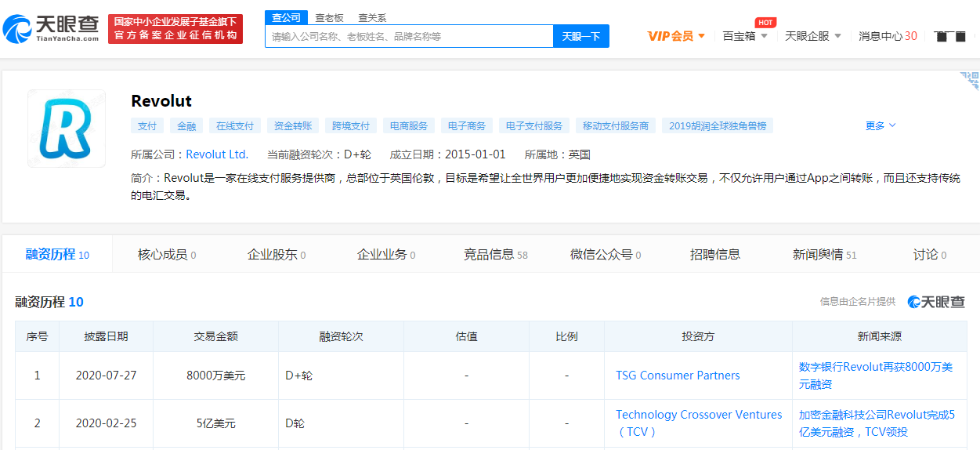Open Technology Crossover Ventures (TCV) investor link
This screenshot has height=450, width=980.
[699, 423]
